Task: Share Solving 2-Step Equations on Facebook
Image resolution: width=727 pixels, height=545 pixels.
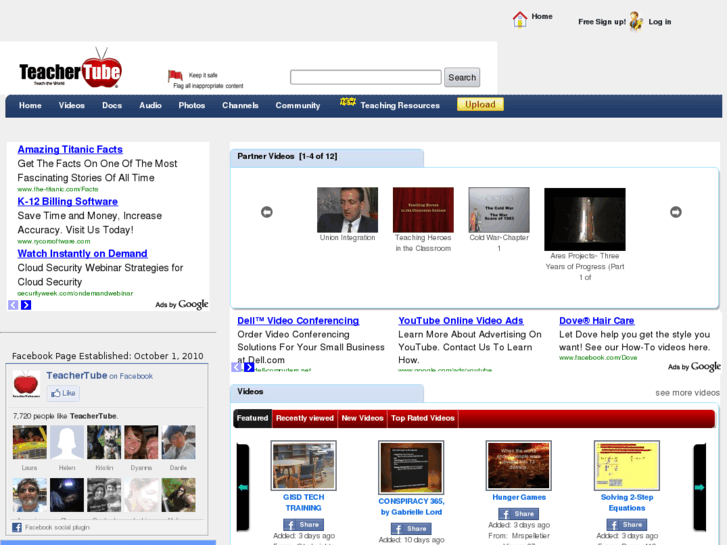Action: click(x=626, y=525)
